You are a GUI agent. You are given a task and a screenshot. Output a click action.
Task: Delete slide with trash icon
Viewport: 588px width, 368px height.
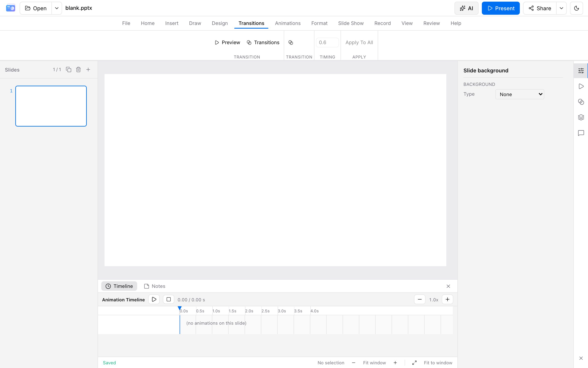[x=78, y=70]
